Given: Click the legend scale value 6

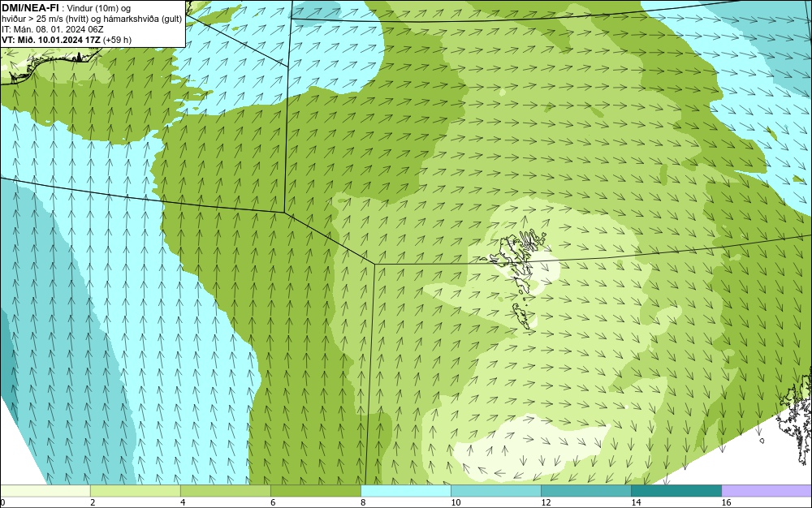Looking at the screenshot, I should [273, 502].
